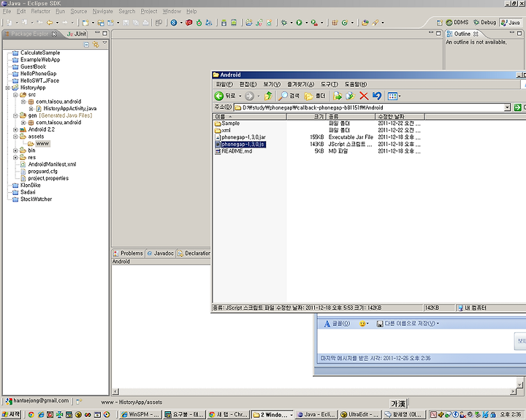Open the address bar dropdown in Android window
526x420 pixels.
[x=507, y=107]
